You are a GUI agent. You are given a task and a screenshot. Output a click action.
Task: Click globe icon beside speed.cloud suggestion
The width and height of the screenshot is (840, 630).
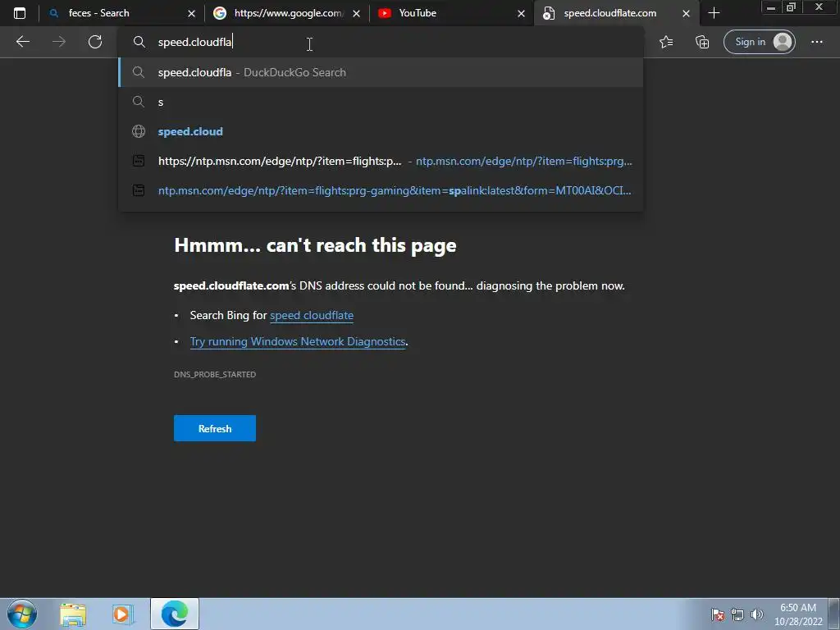click(x=138, y=131)
